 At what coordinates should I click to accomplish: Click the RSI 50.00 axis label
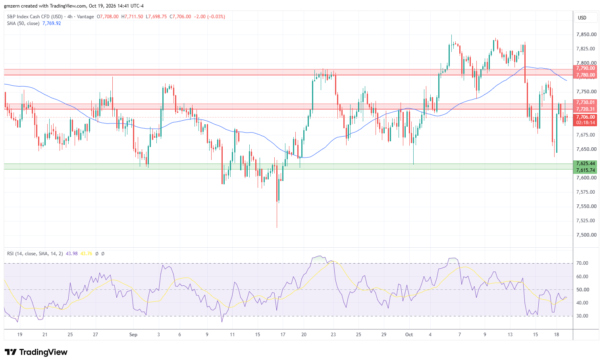tap(582, 290)
